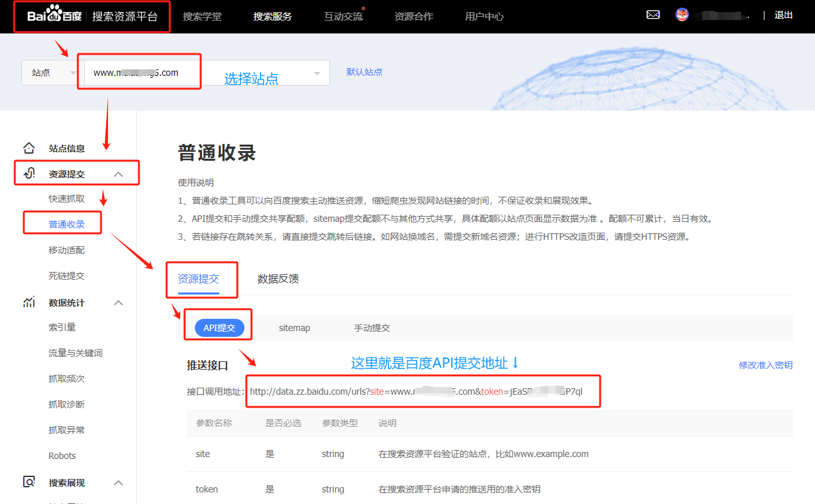Open 索引量 in sidebar
815x504 pixels.
(62, 327)
